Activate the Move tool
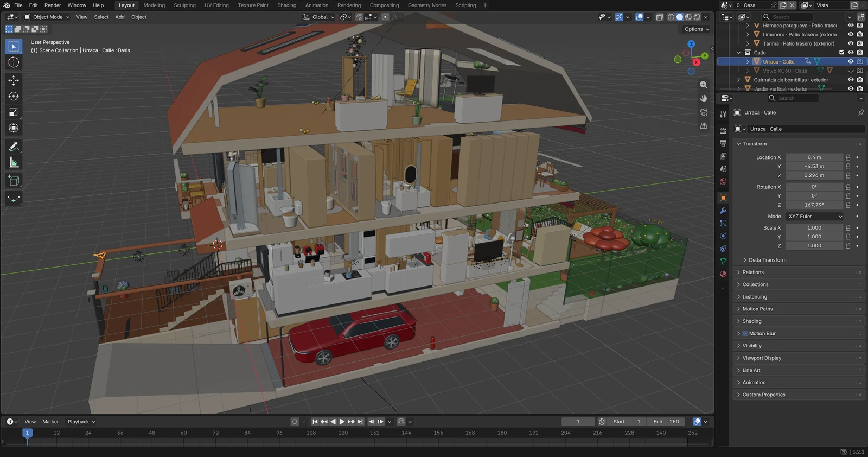The image size is (868, 457). click(14, 80)
